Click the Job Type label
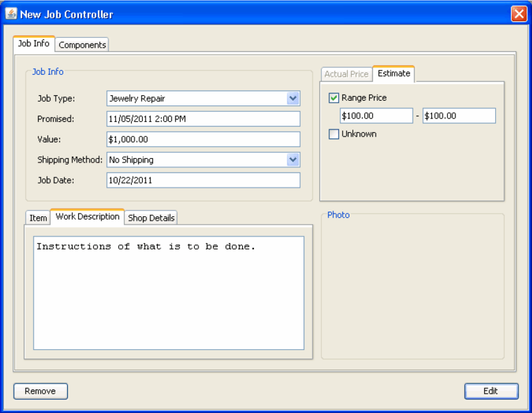 (56, 98)
